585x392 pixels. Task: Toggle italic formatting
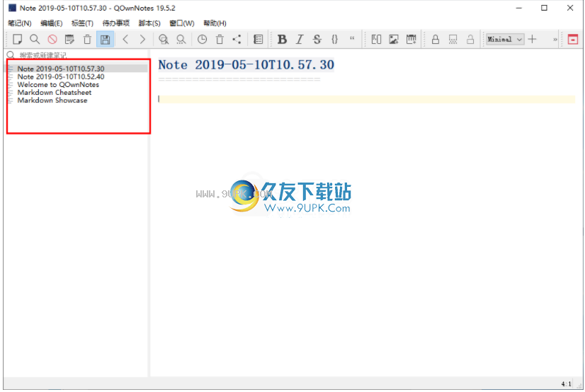(x=300, y=39)
